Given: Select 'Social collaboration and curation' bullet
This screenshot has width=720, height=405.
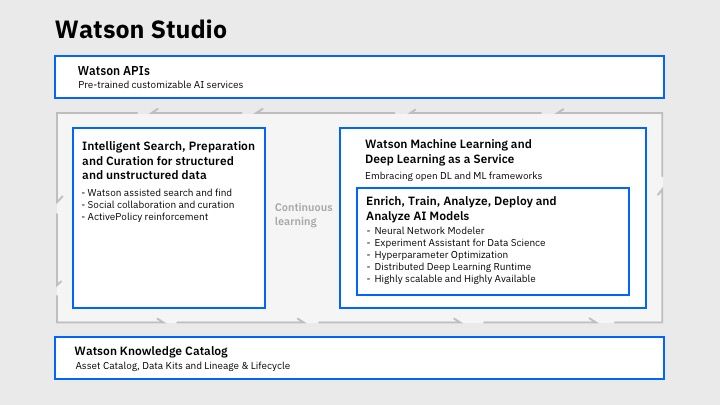Looking at the screenshot, I should [x=158, y=204].
